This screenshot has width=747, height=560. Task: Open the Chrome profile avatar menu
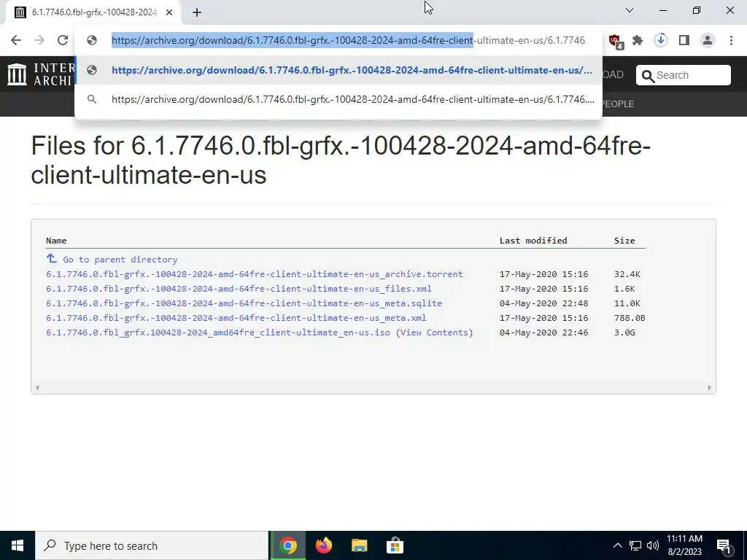[x=708, y=41]
